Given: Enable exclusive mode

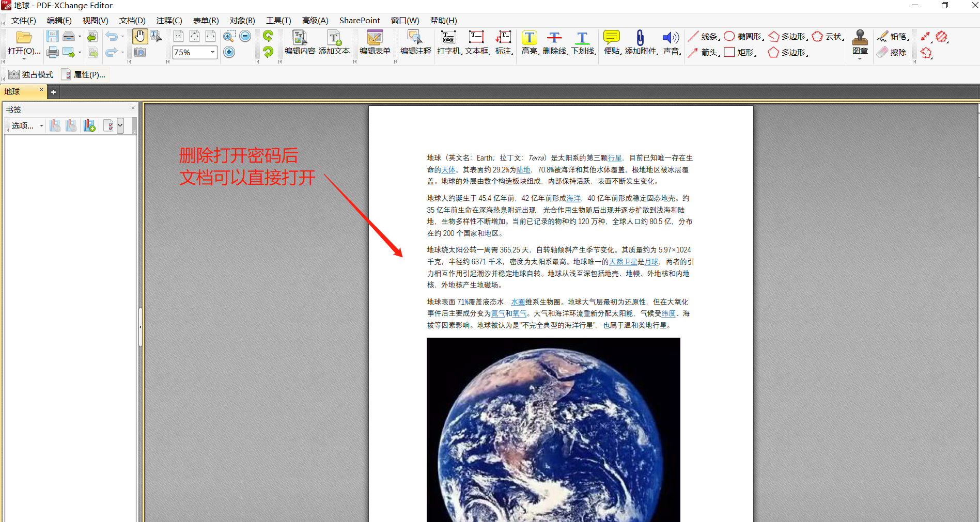Looking at the screenshot, I should click(x=30, y=74).
